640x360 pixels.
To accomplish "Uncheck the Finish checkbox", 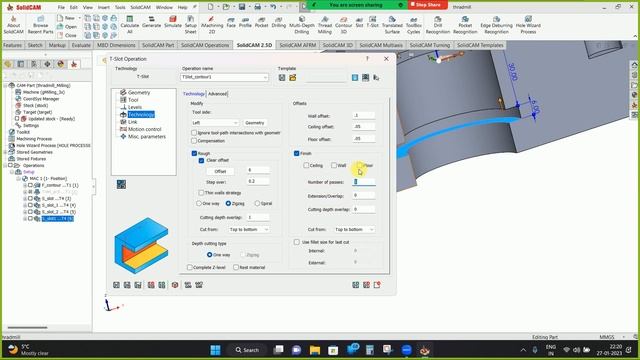I will [297, 153].
